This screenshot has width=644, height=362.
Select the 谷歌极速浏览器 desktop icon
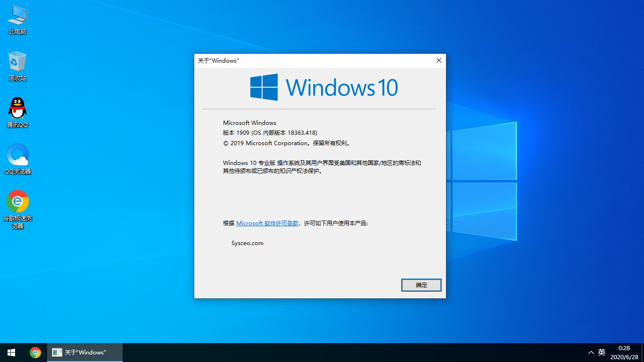click(x=17, y=210)
